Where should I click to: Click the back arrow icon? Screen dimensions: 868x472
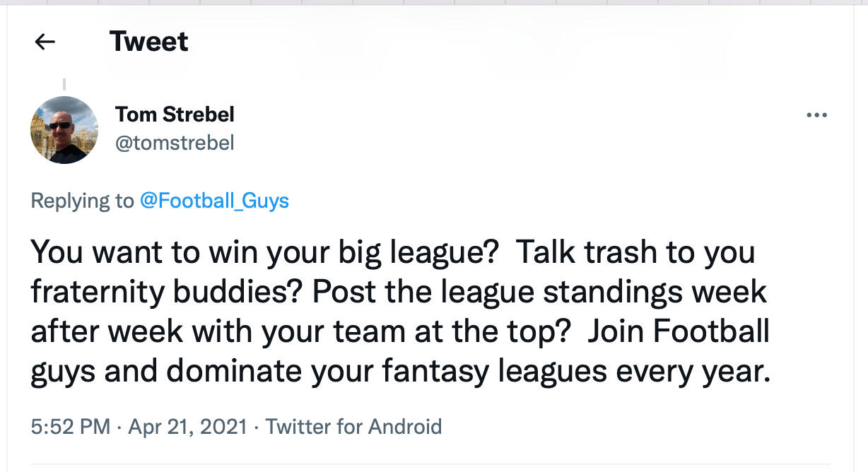point(45,42)
